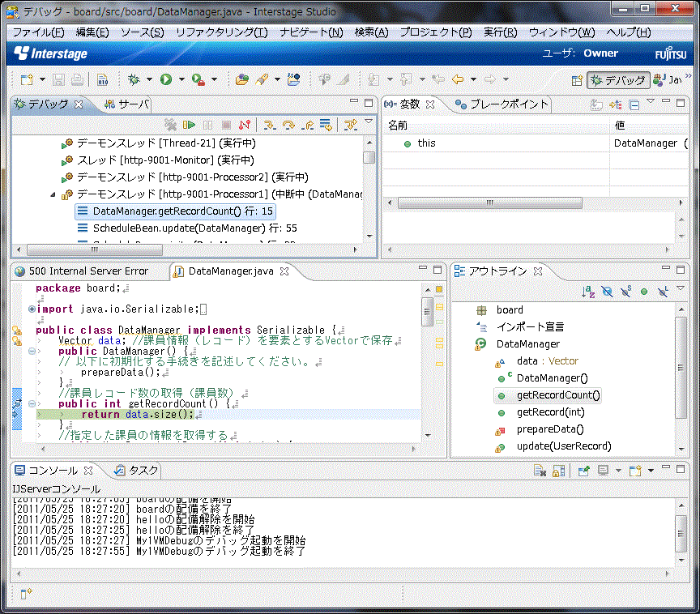Open the リファクタリング(T) menu

pyautogui.click(x=222, y=32)
